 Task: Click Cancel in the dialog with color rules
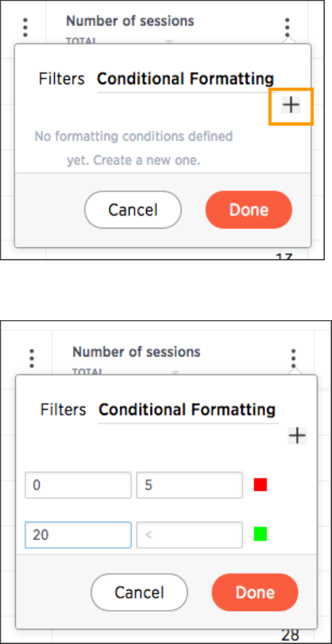pos(139,592)
